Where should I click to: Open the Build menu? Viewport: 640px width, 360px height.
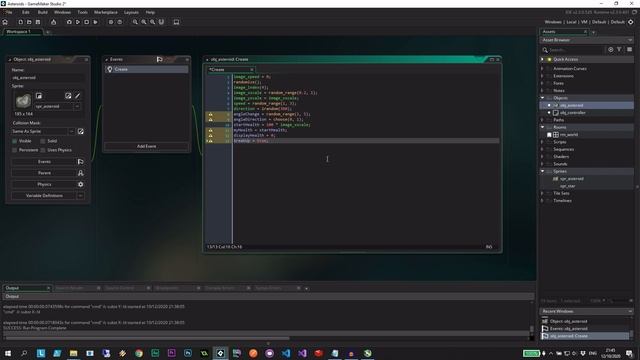(x=42, y=12)
